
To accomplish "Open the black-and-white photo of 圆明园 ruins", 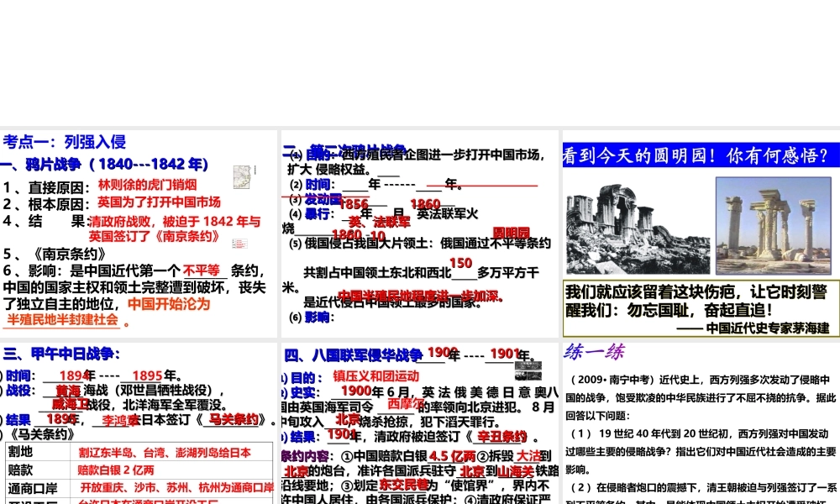I will pos(638,228).
